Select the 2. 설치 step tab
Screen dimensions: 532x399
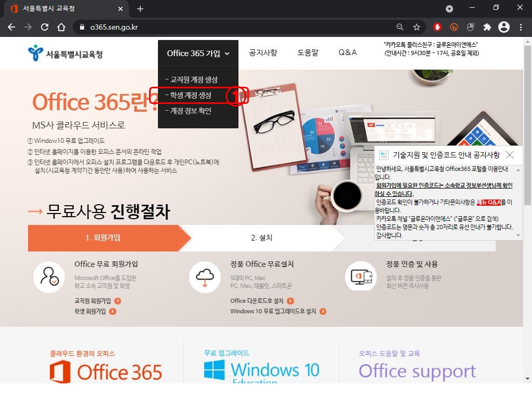coord(262,238)
